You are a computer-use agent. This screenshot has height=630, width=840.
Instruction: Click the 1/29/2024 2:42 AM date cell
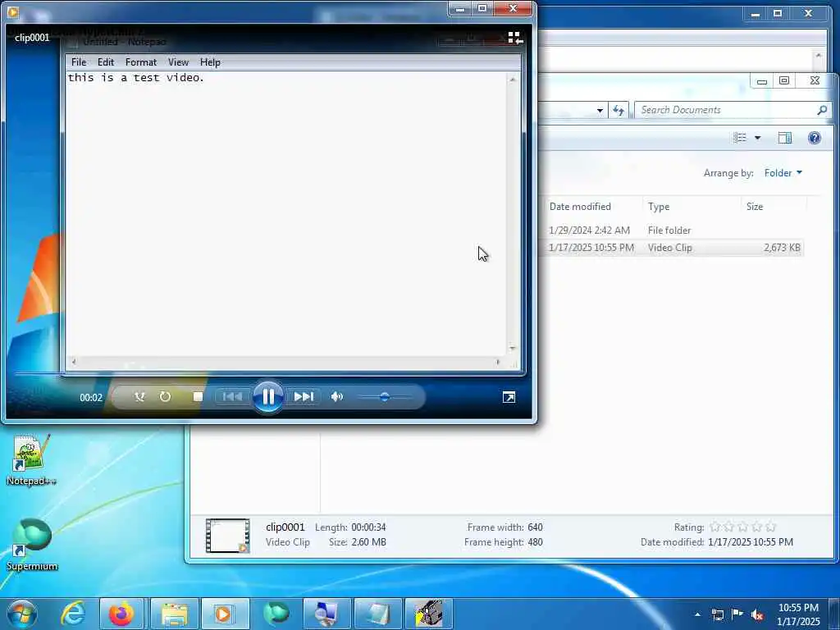click(x=589, y=231)
